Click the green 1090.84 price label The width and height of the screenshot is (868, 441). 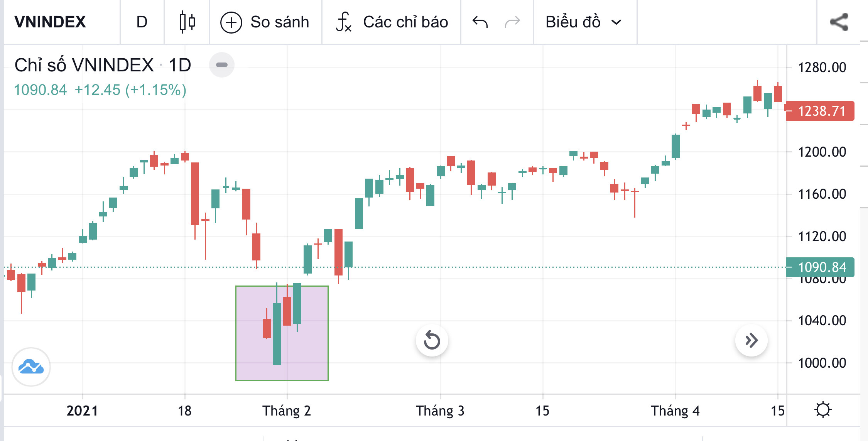tap(821, 267)
